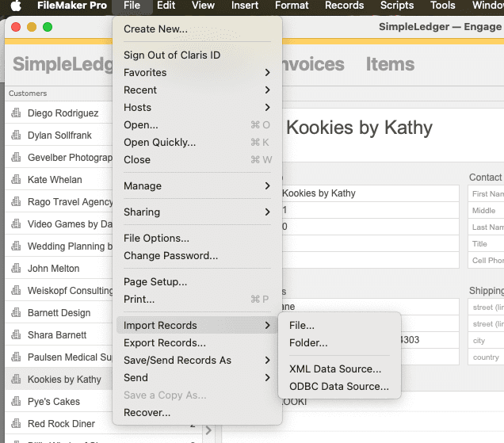This screenshot has height=443, width=504.
Task: Choose Recover... menu item
Action: 197,412
